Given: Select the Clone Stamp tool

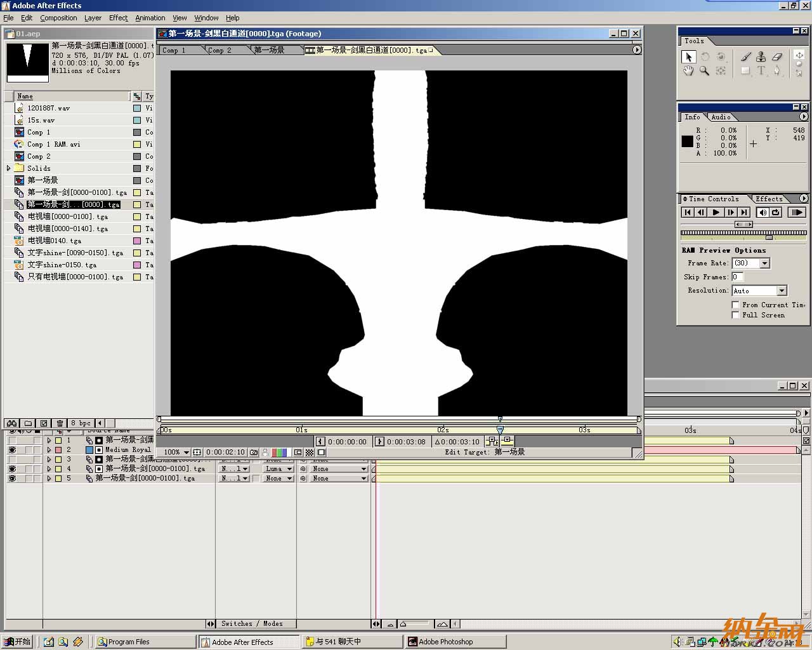Looking at the screenshot, I should pyautogui.click(x=761, y=57).
